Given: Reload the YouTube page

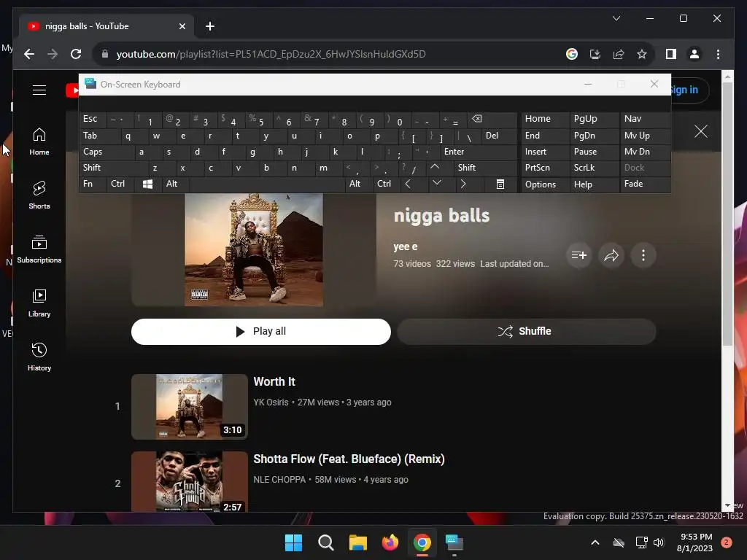Looking at the screenshot, I should coord(76,54).
